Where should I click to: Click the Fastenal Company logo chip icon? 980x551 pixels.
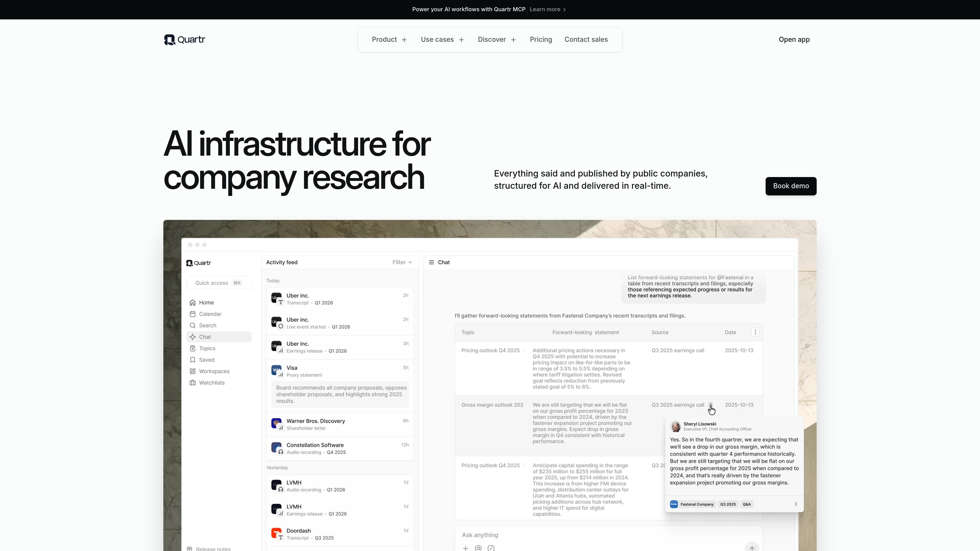point(674,504)
